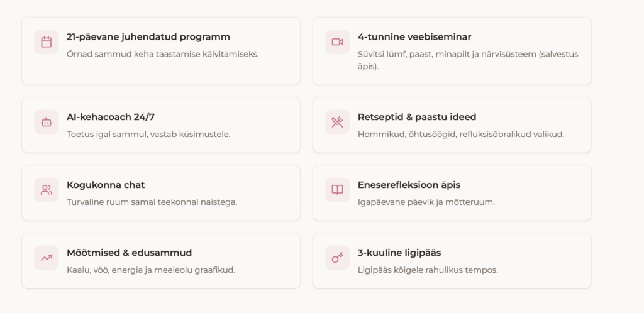The image size is (644, 313).
Task: Select the "21-päevane juhendatud programm" heading
Action: click(148, 37)
